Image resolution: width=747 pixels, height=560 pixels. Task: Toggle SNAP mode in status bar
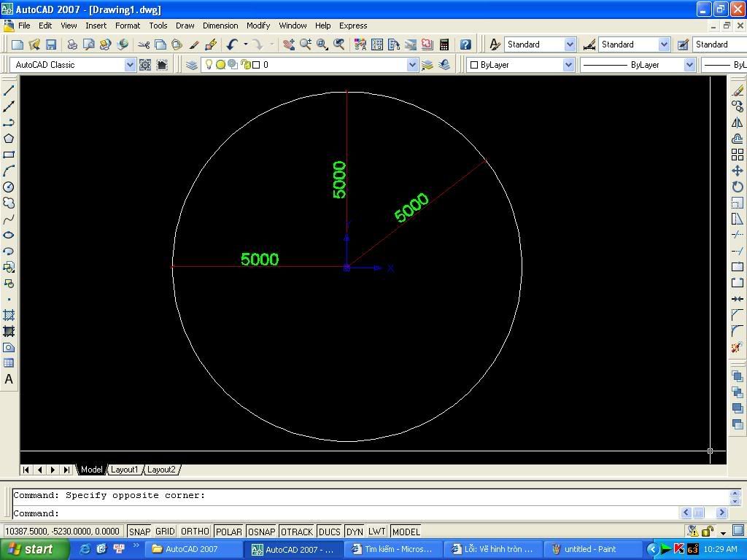point(139,532)
